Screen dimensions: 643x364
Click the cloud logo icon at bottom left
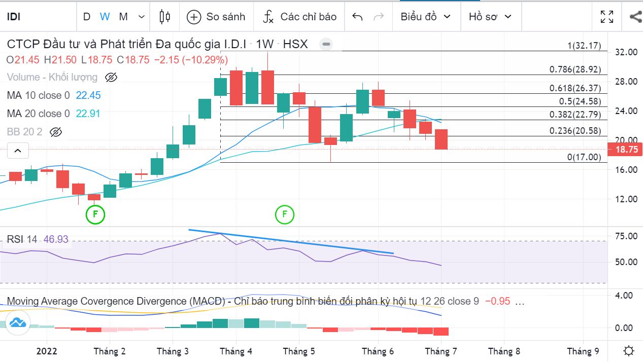[x=18, y=323]
